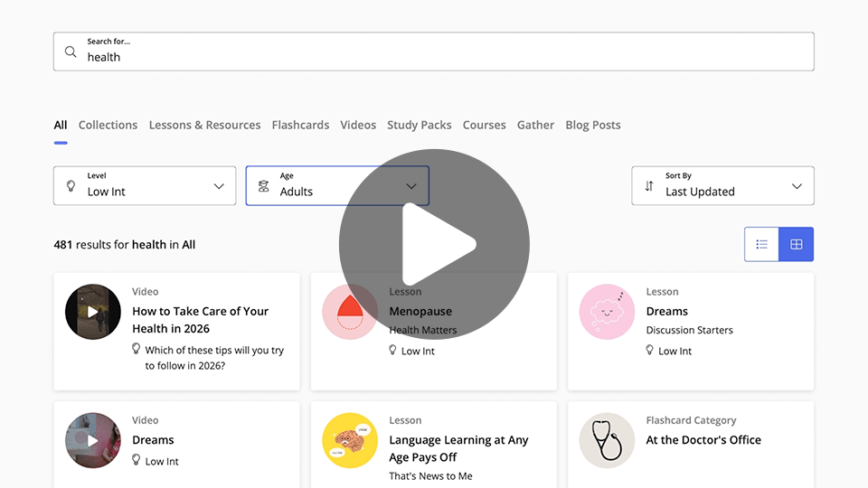Click lightbulb icon in Menopause card
The height and width of the screenshot is (488, 868).
(392, 351)
